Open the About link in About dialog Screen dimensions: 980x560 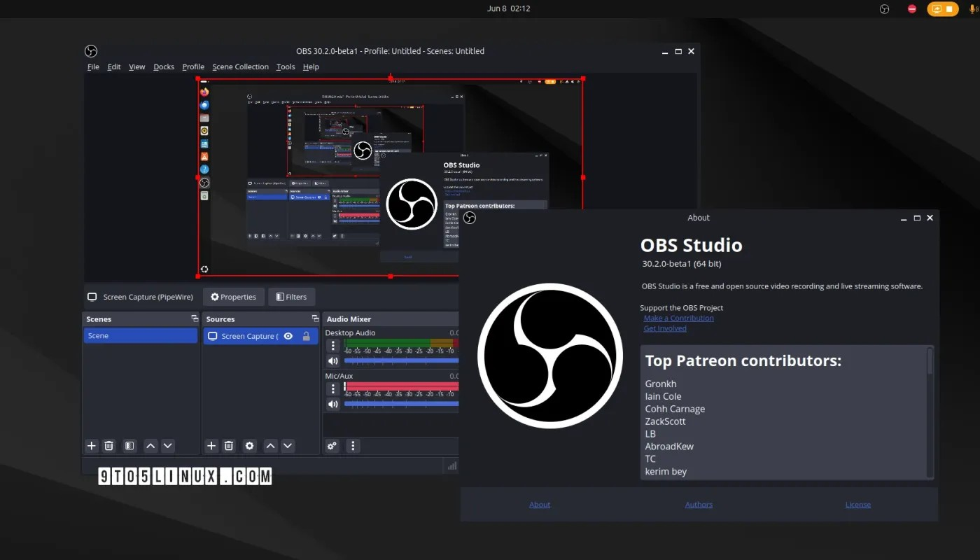540,504
